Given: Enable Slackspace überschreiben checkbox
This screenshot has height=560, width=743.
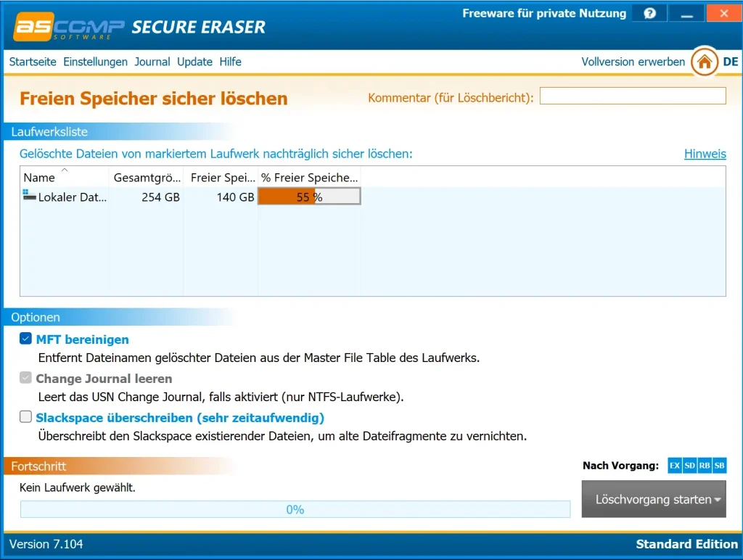Looking at the screenshot, I should tap(25, 416).
